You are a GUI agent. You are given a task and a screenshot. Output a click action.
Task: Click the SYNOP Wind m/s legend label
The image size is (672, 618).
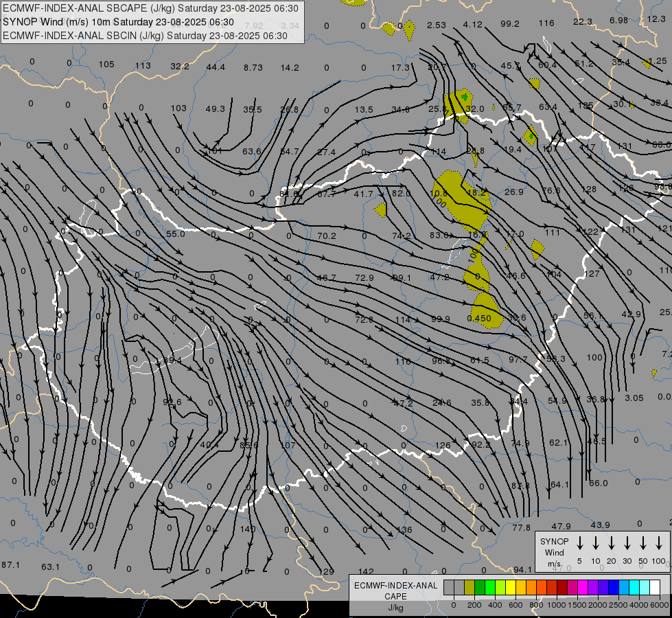click(554, 552)
